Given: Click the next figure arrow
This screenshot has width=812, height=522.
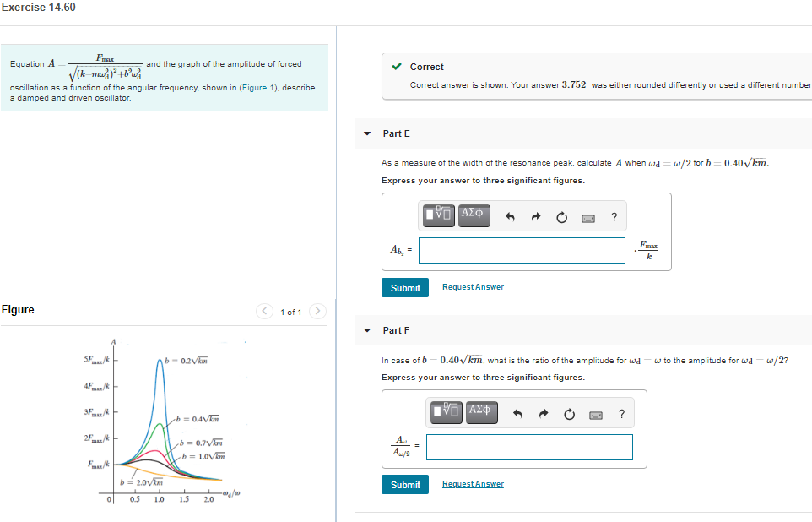Looking at the screenshot, I should pos(317,310).
